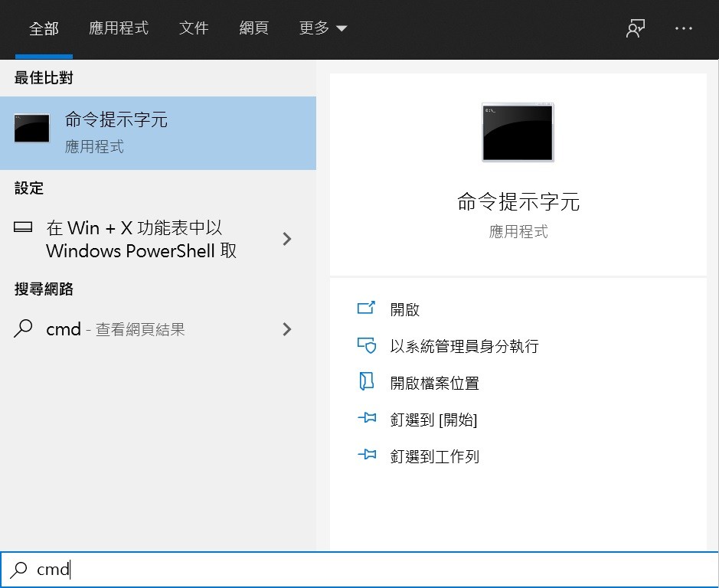Click the black cmd icon in best match
The image size is (719, 588).
(31, 129)
